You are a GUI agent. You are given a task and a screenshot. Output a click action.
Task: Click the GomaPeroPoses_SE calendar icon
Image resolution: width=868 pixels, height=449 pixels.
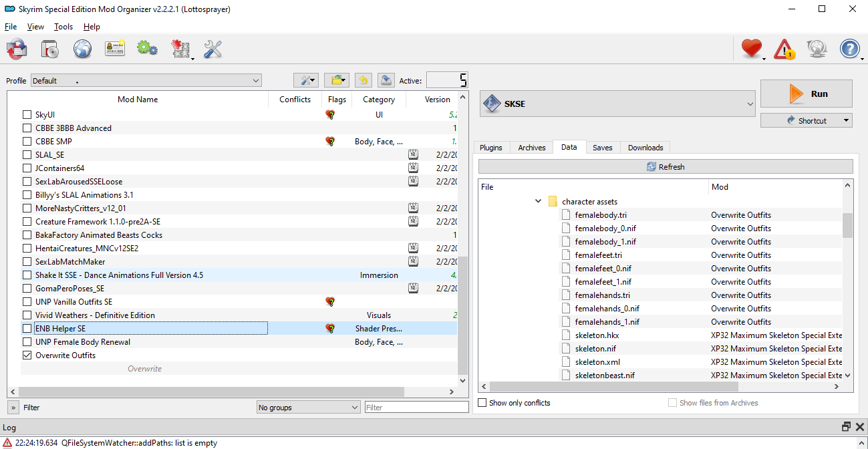(413, 289)
